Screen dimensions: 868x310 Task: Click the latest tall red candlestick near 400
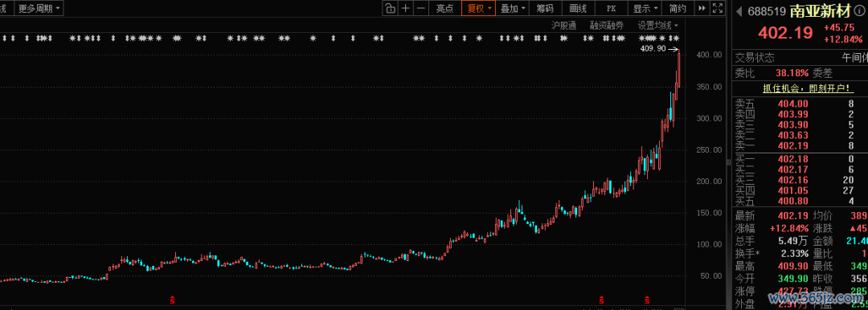tap(678, 69)
